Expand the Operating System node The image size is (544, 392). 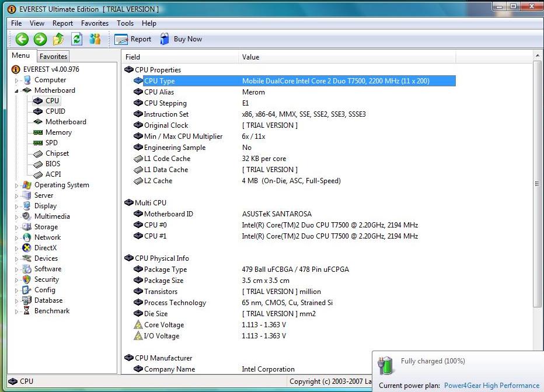click(x=16, y=185)
